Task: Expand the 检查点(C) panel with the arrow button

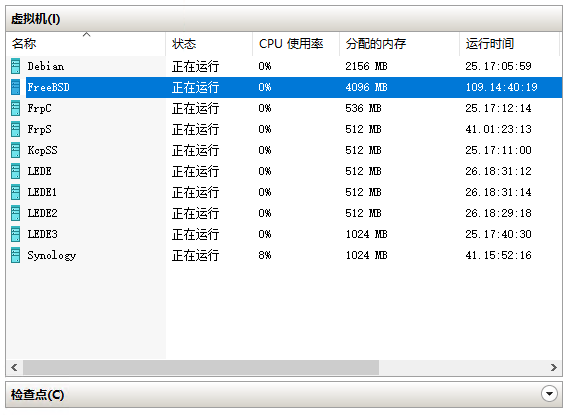Action: tap(549, 394)
